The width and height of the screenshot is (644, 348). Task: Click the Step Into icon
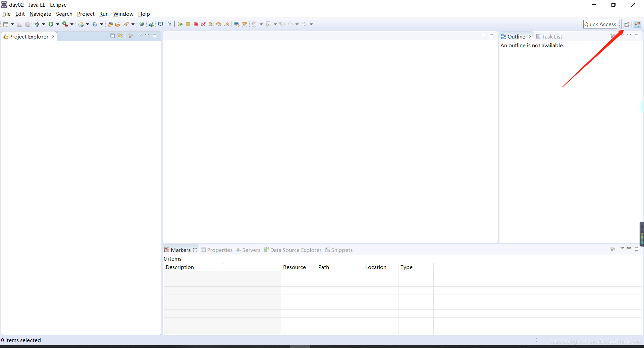(211, 24)
